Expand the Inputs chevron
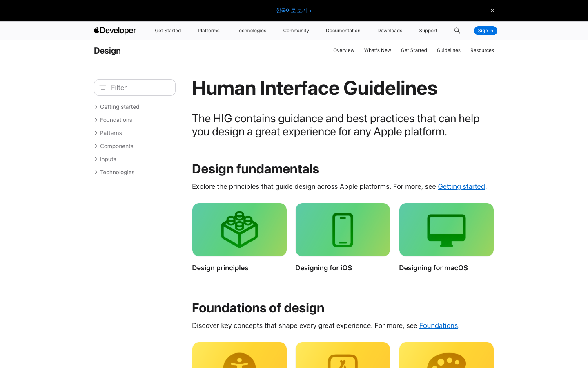This screenshot has width=588, height=368. coord(96,159)
